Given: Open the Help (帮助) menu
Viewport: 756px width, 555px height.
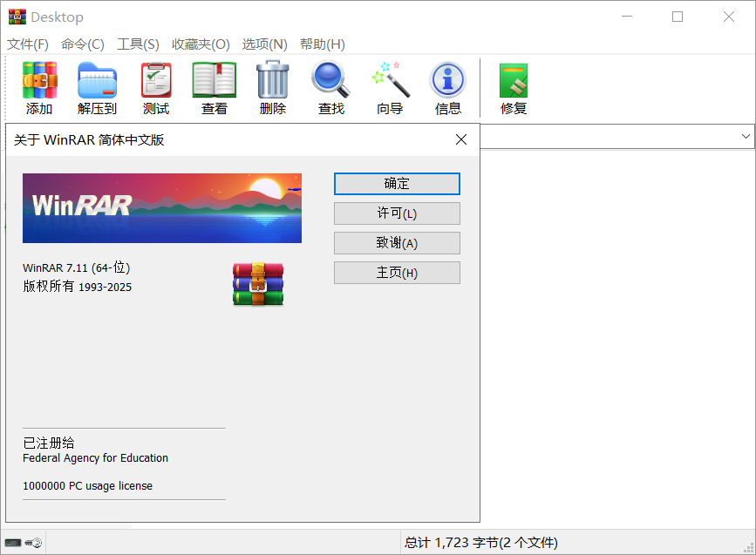Looking at the screenshot, I should [x=322, y=44].
